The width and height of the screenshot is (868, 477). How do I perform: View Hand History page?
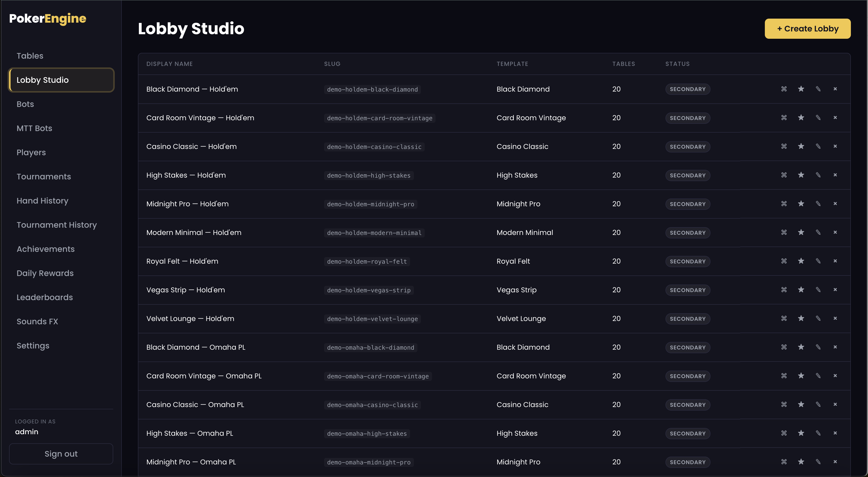coord(61,201)
